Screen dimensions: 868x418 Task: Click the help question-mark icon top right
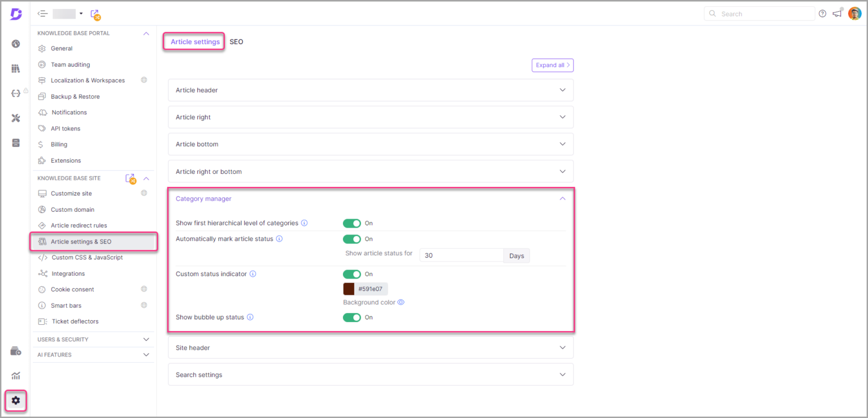tap(822, 13)
